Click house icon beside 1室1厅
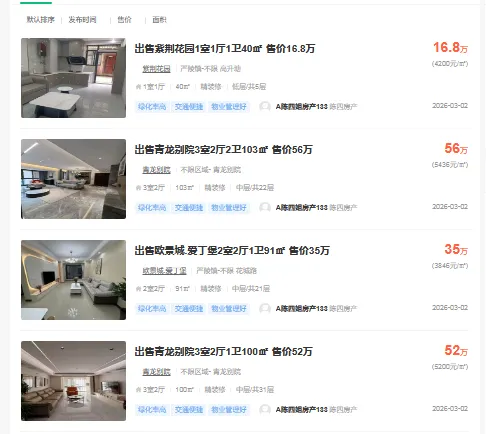Viewport: 486px width, 434px height. (x=138, y=87)
